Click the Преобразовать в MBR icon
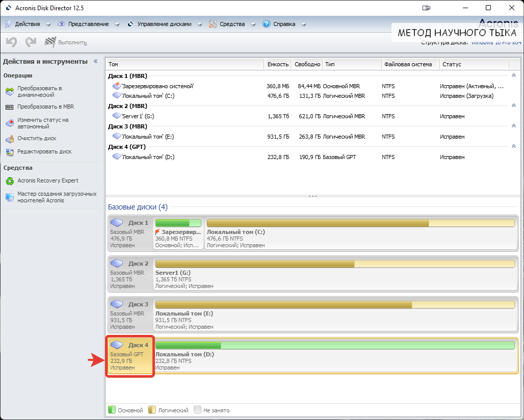 click(x=10, y=107)
